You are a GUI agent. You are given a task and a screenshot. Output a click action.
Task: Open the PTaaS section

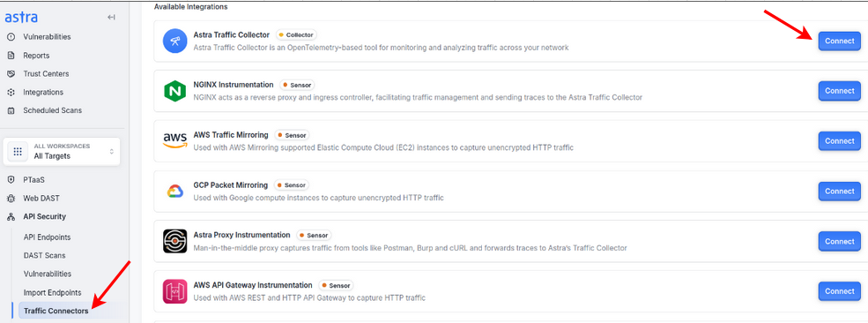(33, 180)
